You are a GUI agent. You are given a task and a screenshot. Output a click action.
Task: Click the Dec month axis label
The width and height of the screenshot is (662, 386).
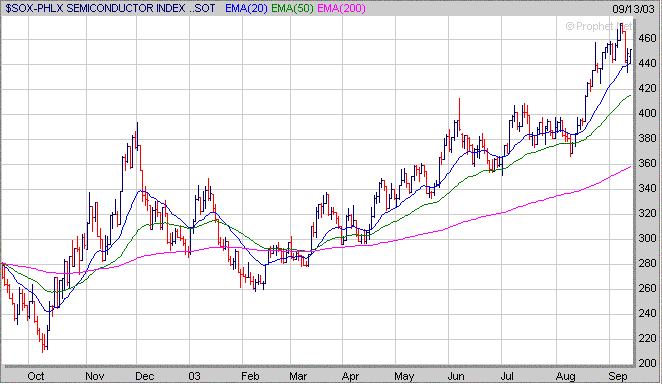144,376
